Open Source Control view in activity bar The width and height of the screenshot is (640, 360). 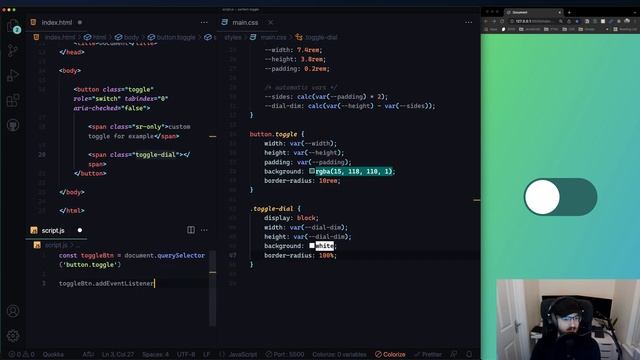(x=13, y=51)
